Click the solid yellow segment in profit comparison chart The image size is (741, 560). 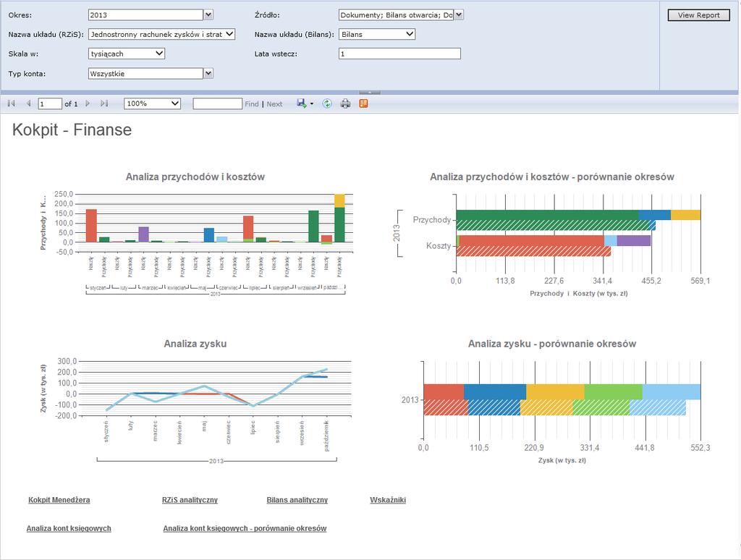(x=555, y=391)
